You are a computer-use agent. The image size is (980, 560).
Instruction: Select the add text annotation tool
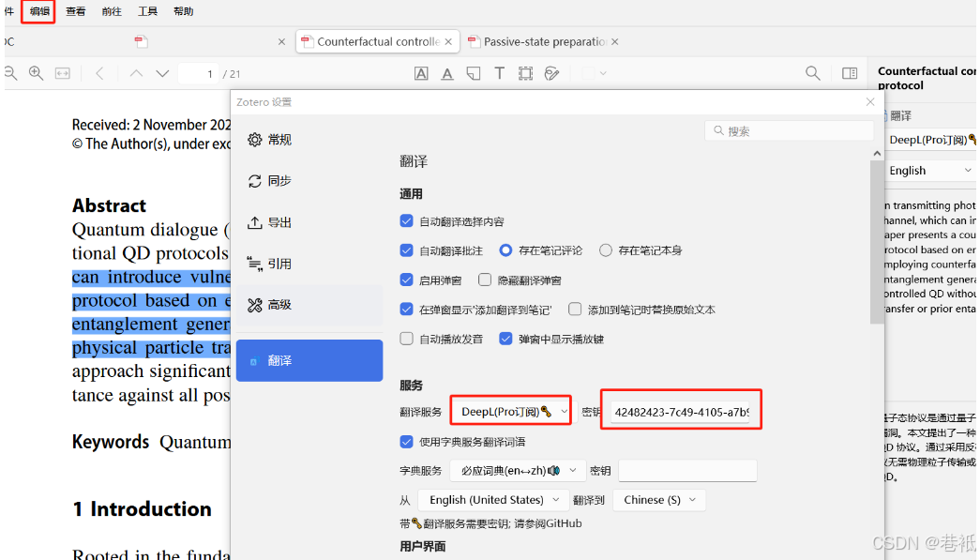(499, 73)
